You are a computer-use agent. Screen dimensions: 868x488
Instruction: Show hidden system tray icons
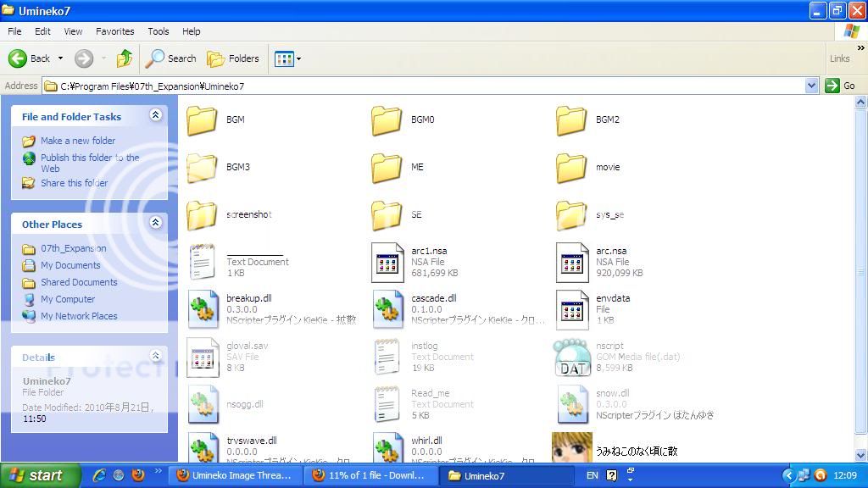(x=789, y=475)
